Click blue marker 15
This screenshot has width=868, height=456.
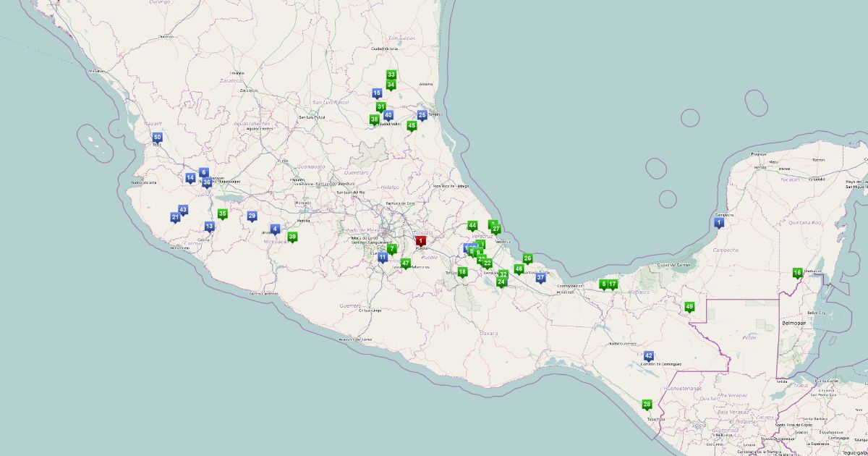point(377,93)
